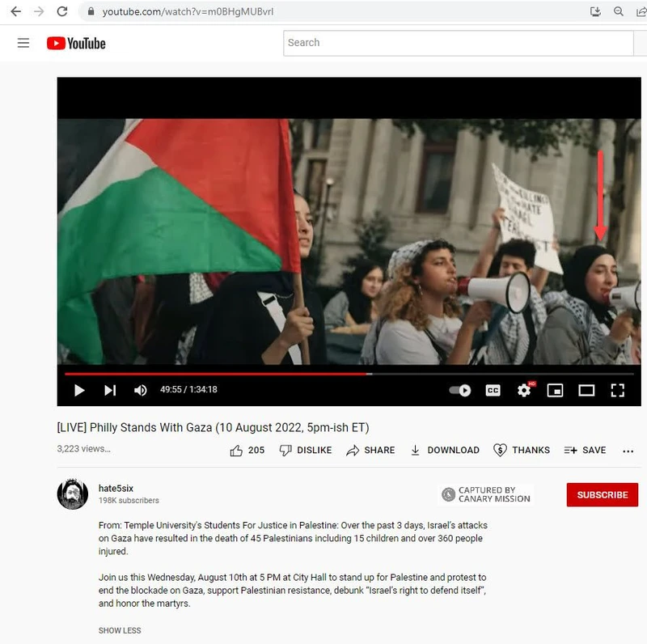
Task: Mute the video volume
Action: pos(140,390)
